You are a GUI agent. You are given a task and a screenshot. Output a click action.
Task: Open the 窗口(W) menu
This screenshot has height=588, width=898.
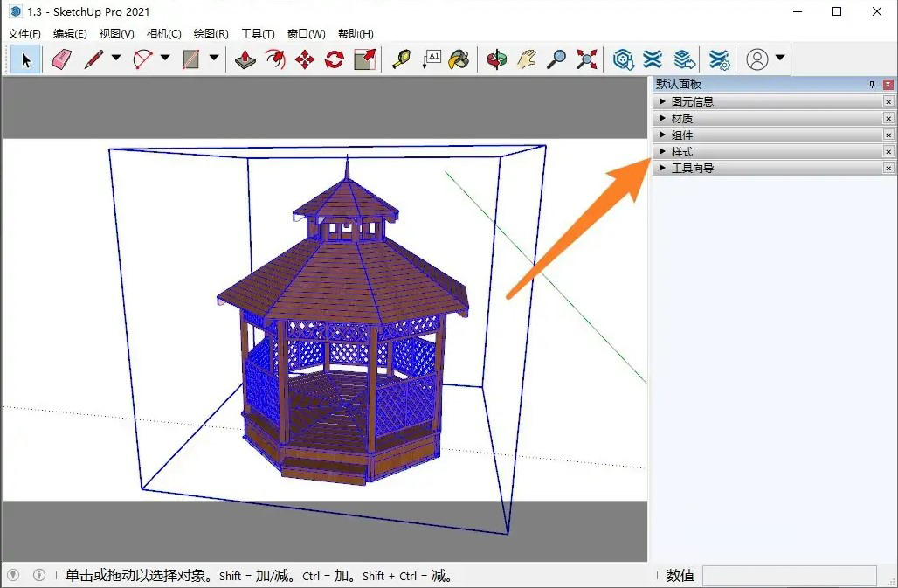coord(306,34)
